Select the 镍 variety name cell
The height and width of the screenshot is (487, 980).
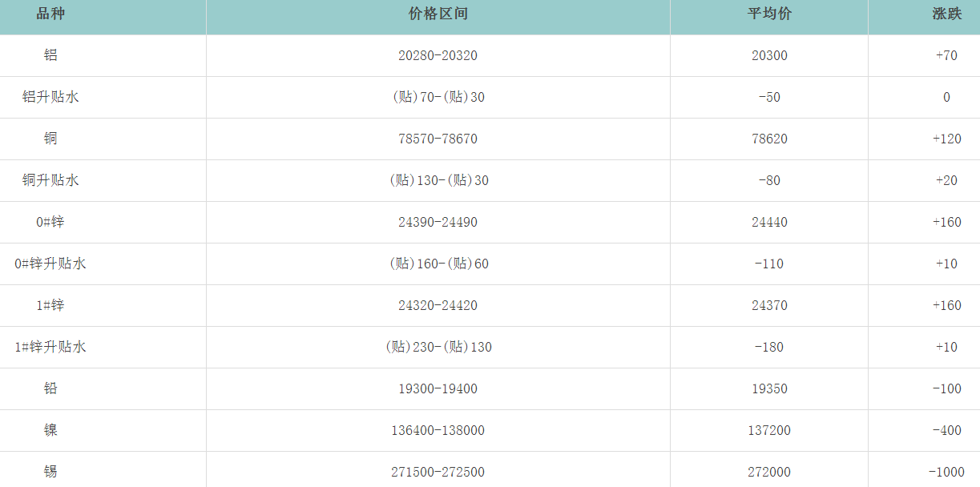click(x=50, y=430)
